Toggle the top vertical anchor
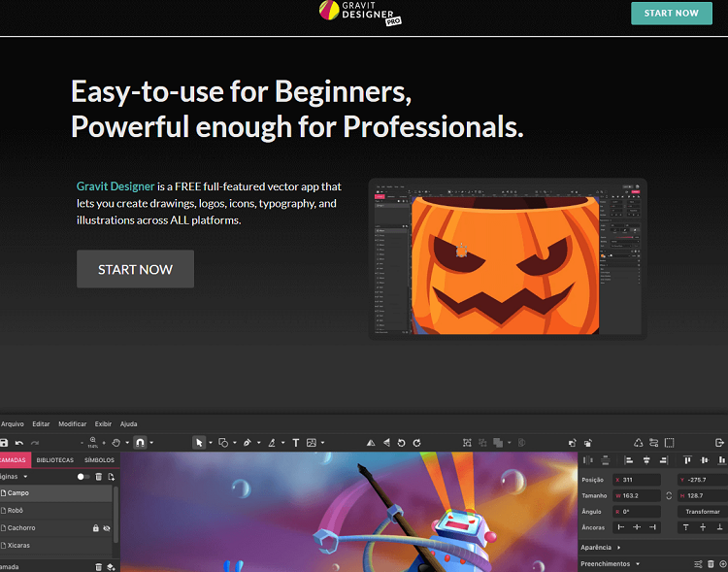The image size is (728, 572). tap(685, 527)
